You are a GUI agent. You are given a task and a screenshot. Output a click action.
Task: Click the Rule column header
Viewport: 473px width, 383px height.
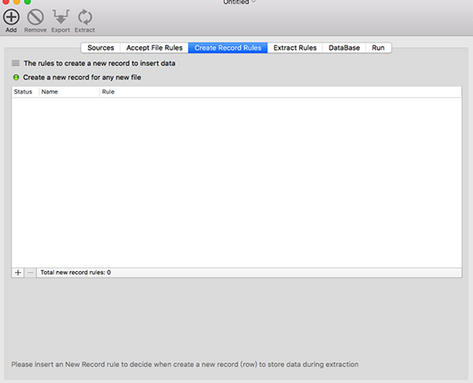click(281, 92)
